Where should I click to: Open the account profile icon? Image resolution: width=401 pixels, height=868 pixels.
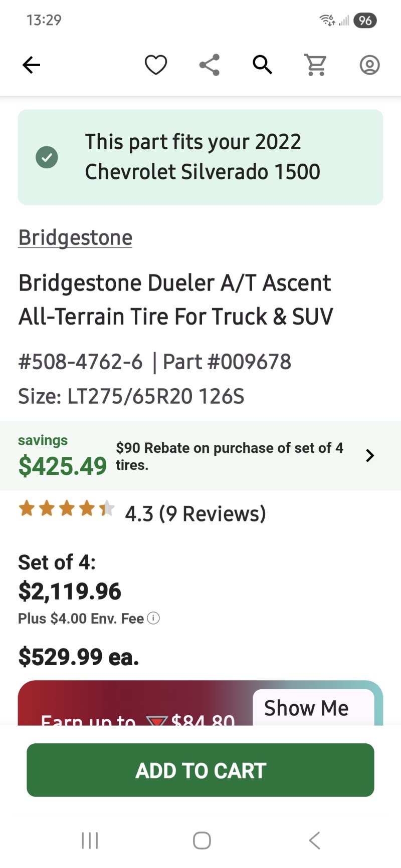pyautogui.click(x=369, y=65)
